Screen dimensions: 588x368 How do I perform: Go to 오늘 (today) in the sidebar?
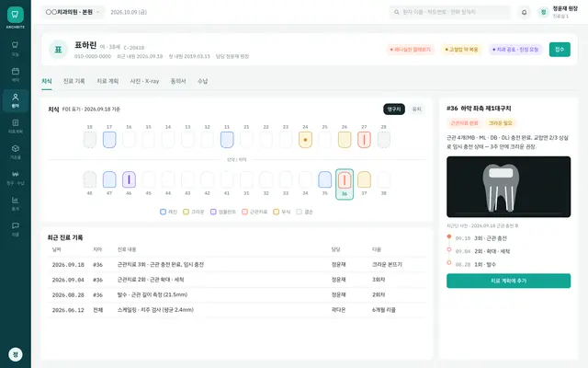click(16, 49)
